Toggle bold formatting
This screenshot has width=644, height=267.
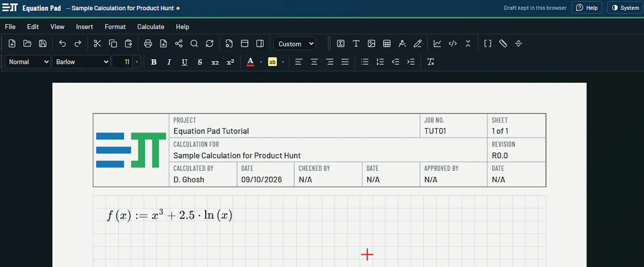tap(154, 62)
